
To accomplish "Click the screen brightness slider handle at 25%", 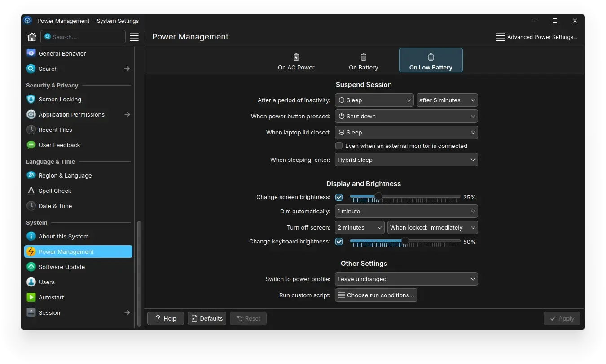I will [x=378, y=196].
